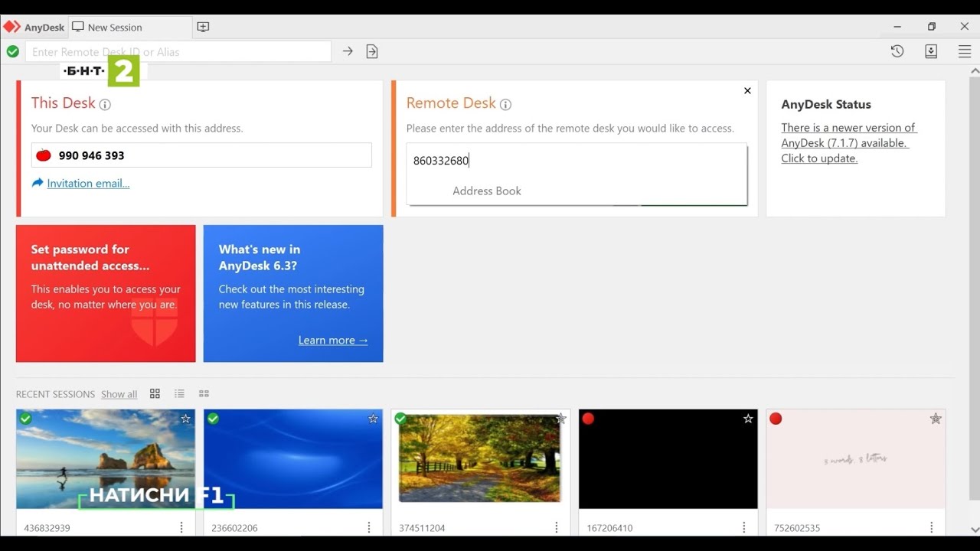Close the Remote Desk panel with X
980x551 pixels.
tap(747, 90)
